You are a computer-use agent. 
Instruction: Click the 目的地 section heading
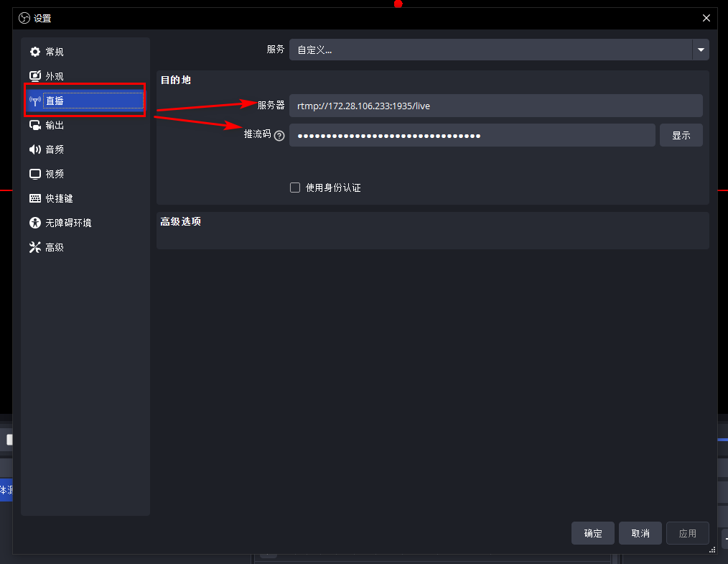point(175,80)
